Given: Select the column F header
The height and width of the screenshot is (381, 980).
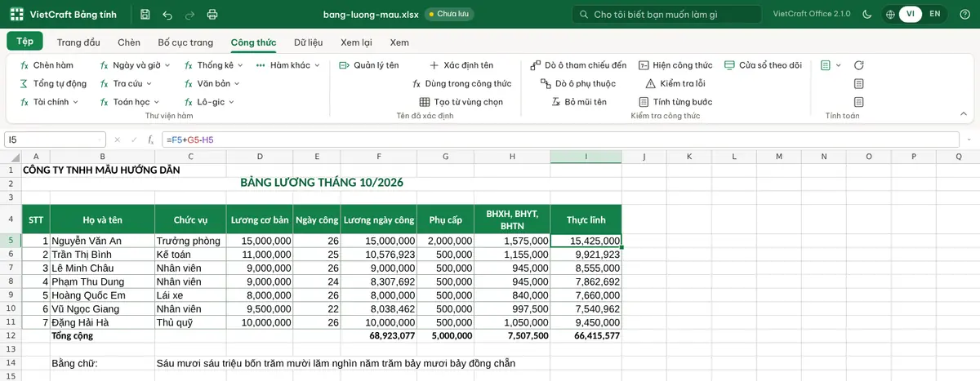Looking at the screenshot, I should coord(379,157).
